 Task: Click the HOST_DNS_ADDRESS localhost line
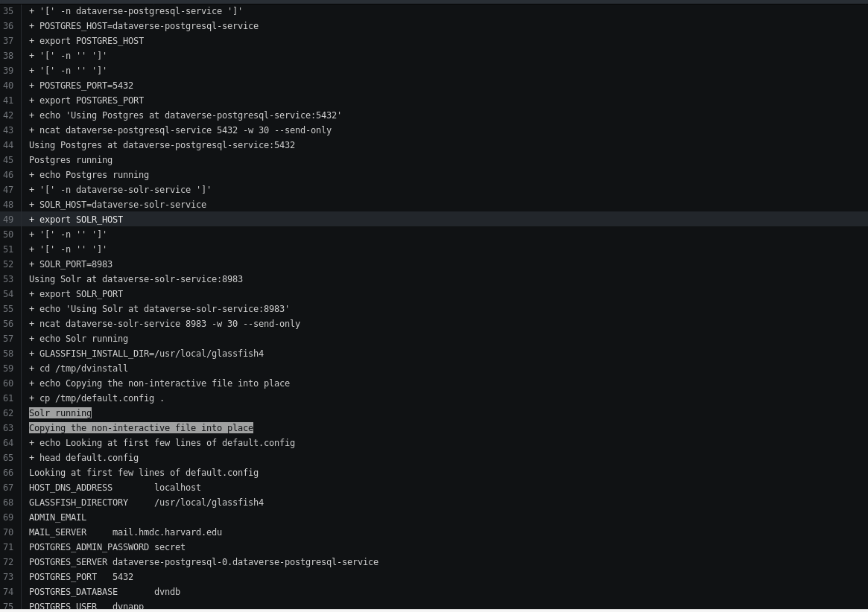(x=115, y=488)
